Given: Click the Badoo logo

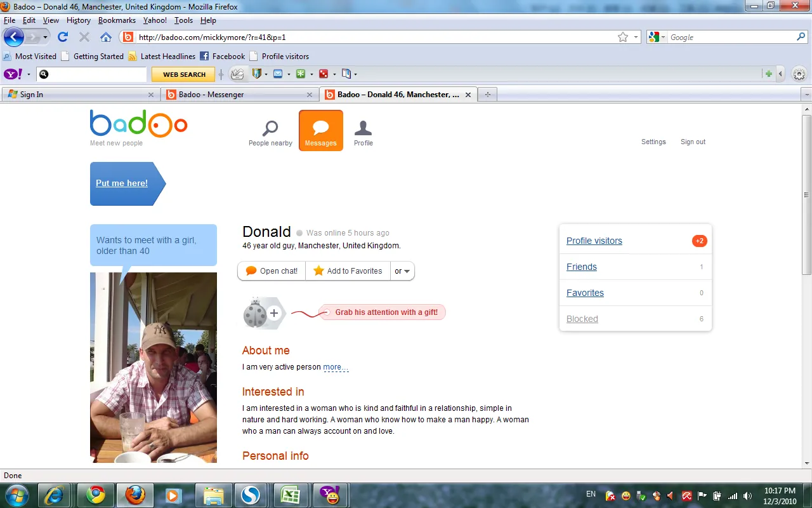Looking at the screenshot, I should (138, 124).
